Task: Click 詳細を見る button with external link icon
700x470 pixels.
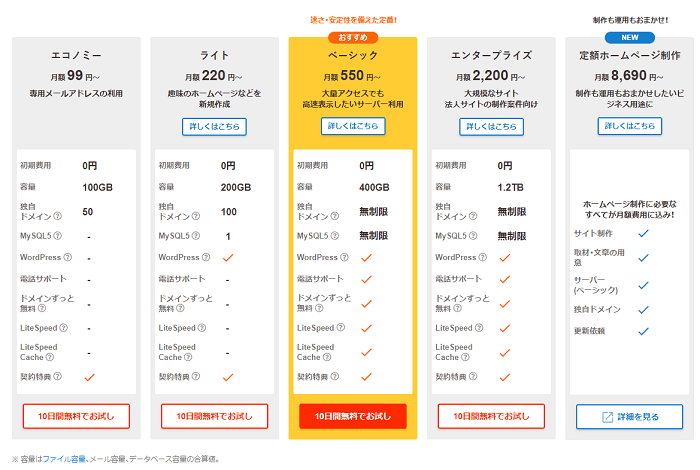Action: click(629, 417)
